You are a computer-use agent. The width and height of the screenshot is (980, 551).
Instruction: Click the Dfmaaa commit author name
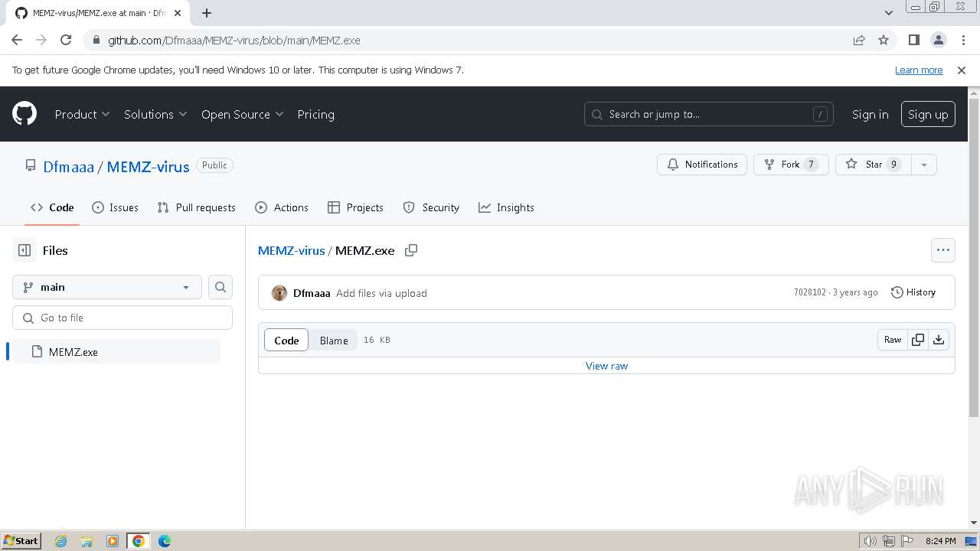click(x=312, y=293)
